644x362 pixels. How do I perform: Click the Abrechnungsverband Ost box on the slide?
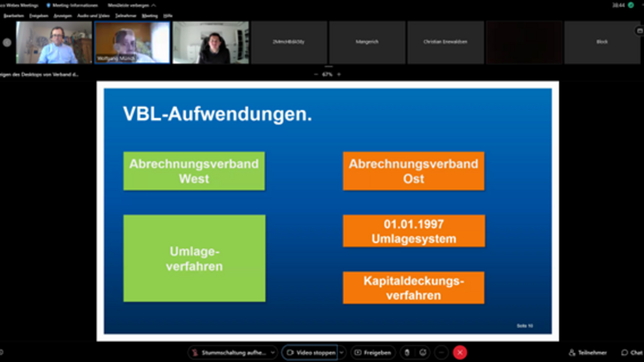414,171
